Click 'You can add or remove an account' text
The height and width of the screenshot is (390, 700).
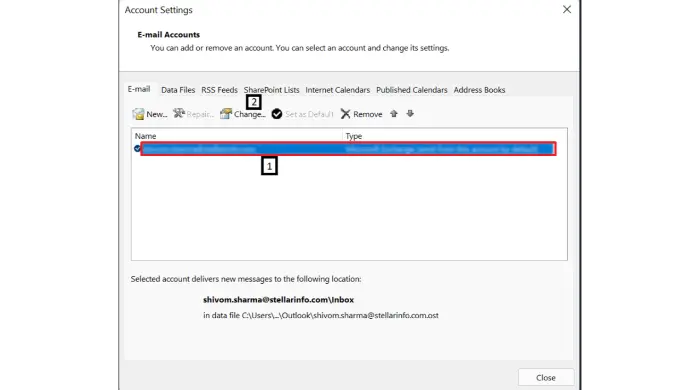pyautogui.click(x=300, y=48)
